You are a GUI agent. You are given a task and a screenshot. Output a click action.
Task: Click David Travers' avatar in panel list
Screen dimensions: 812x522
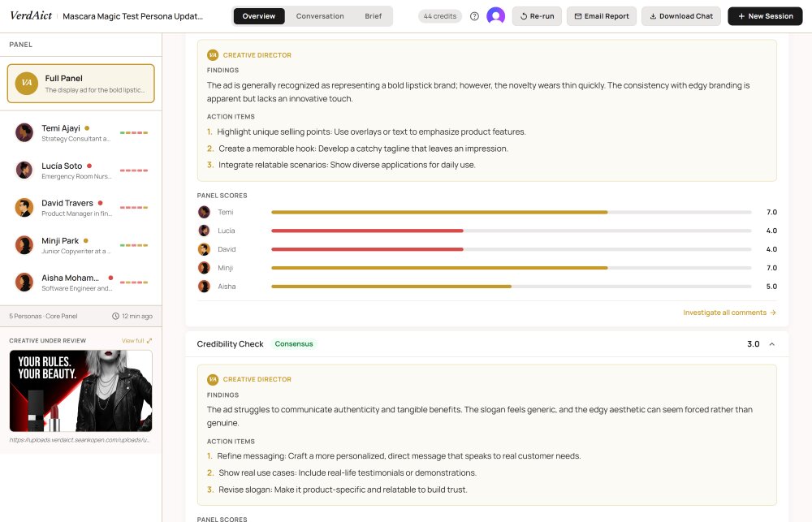coord(24,207)
